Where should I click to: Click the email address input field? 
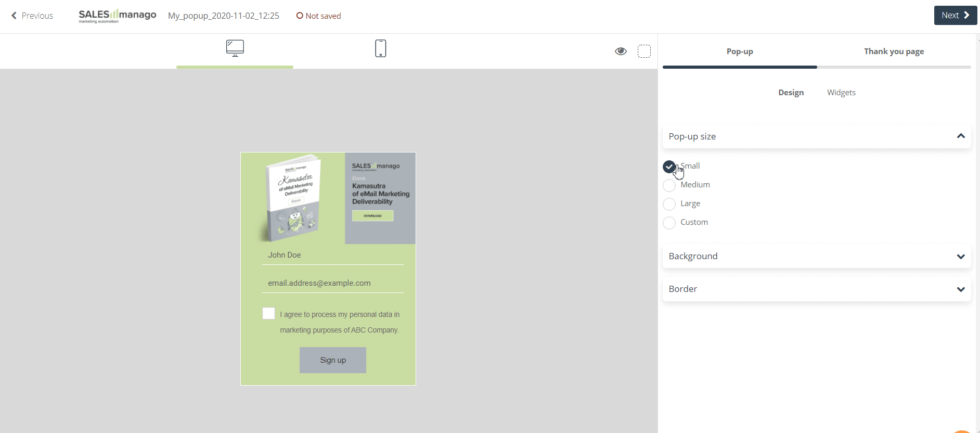333,283
